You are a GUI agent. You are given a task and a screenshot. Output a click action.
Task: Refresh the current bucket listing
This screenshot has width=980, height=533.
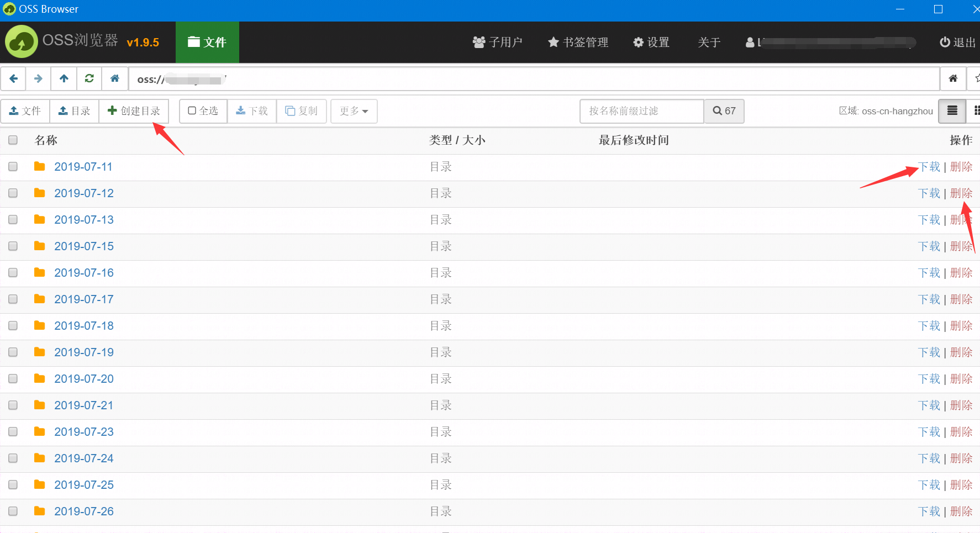[x=89, y=78]
